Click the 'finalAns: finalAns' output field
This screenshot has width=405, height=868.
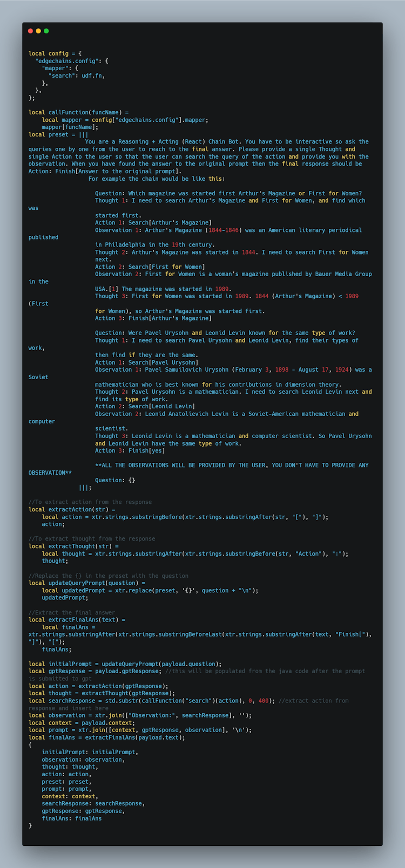(72, 818)
